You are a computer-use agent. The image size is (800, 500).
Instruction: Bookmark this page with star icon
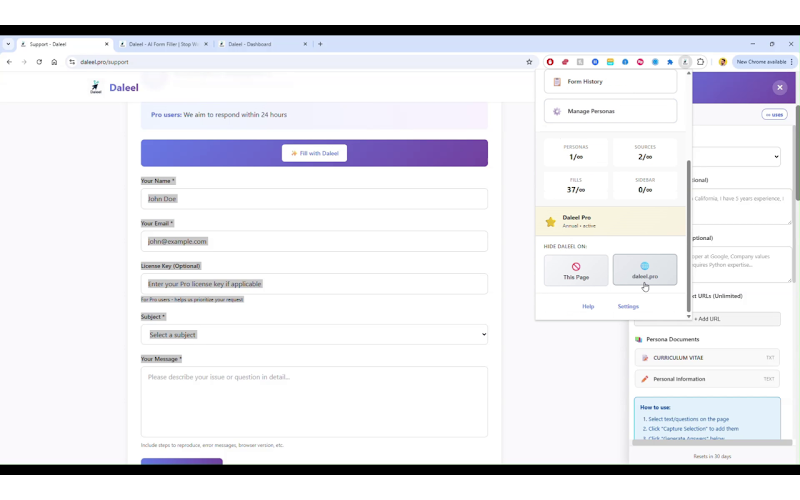pyautogui.click(x=529, y=62)
